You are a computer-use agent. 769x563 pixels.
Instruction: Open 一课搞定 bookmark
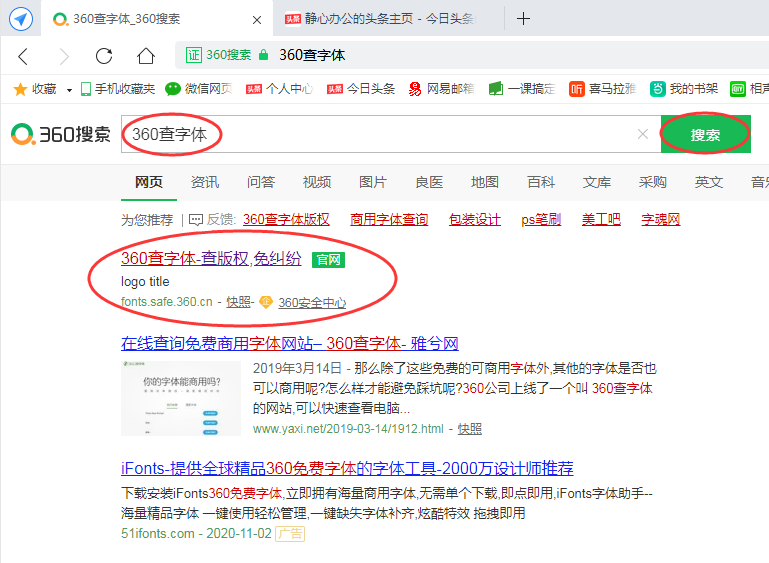point(522,89)
